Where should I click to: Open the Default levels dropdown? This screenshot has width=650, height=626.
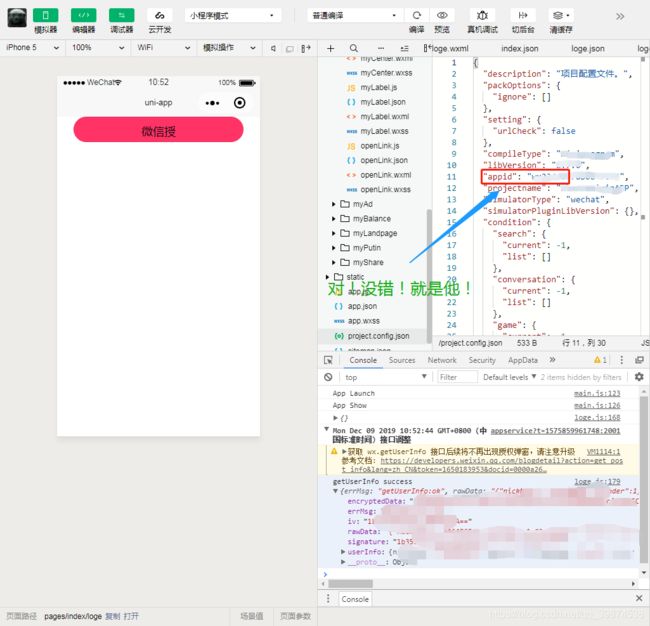(x=509, y=377)
